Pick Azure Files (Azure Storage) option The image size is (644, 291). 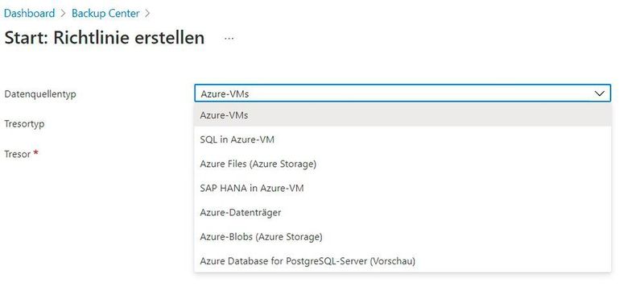pyautogui.click(x=402, y=164)
